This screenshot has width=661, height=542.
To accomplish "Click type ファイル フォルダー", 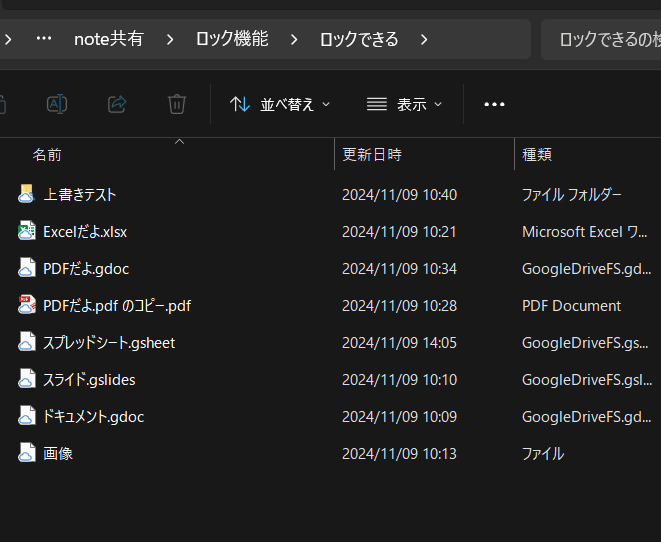I will pyautogui.click(x=572, y=195).
